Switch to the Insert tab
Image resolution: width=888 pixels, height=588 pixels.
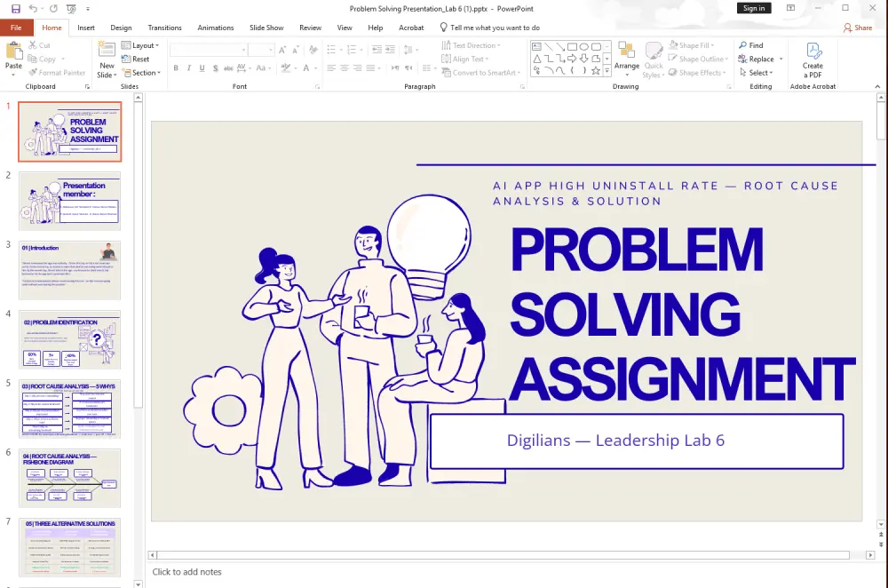(x=86, y=28)
